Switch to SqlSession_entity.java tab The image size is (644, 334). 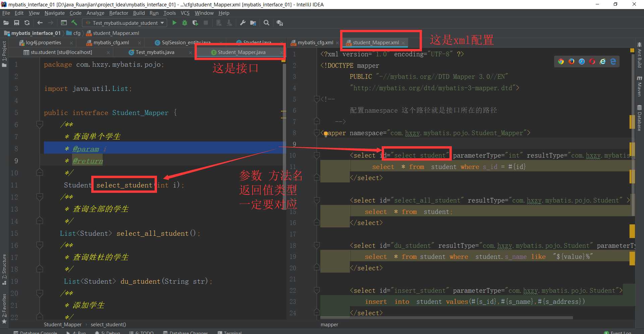point(186,43)
